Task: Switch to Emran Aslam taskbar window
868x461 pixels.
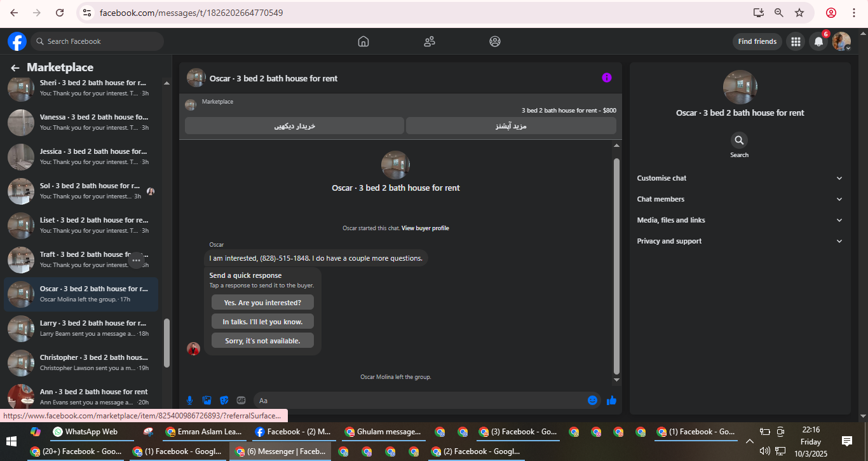Action: [x=203, y=432]
